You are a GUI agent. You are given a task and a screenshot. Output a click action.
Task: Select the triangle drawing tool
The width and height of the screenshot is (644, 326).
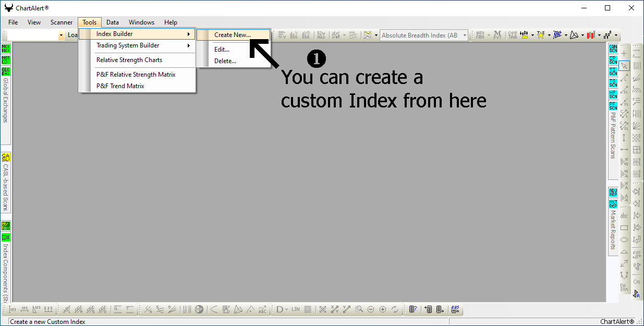[624, 251]
